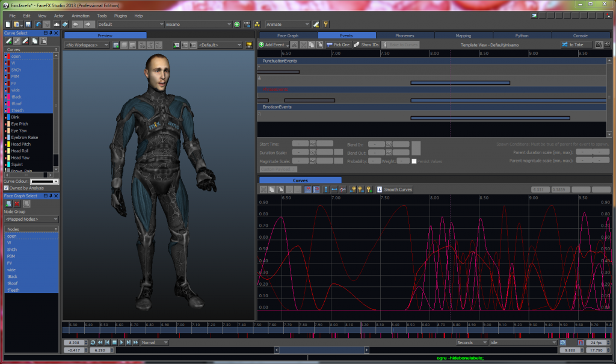Click the radiation symbol icon in top toolbar
616x364 pixels.
(x=257, y=25)
